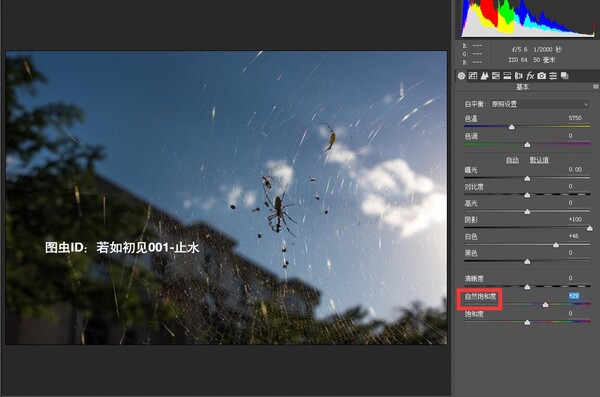Open the Detail sharpening panel icon
600x397 pixels.
[484, 76]
